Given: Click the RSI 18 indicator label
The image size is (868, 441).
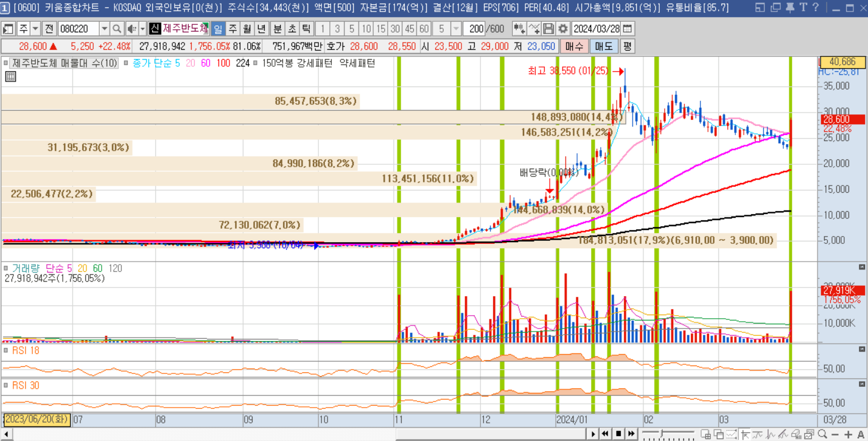Looking at the screenshot, I should (x=26, y=350).
